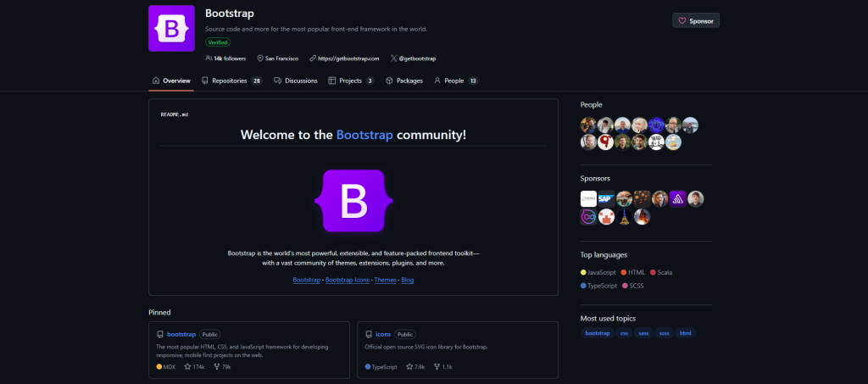The width and height of the screenshot is (868, 384).
Task: Open the Repositories tab
Action: coord(231,81)
